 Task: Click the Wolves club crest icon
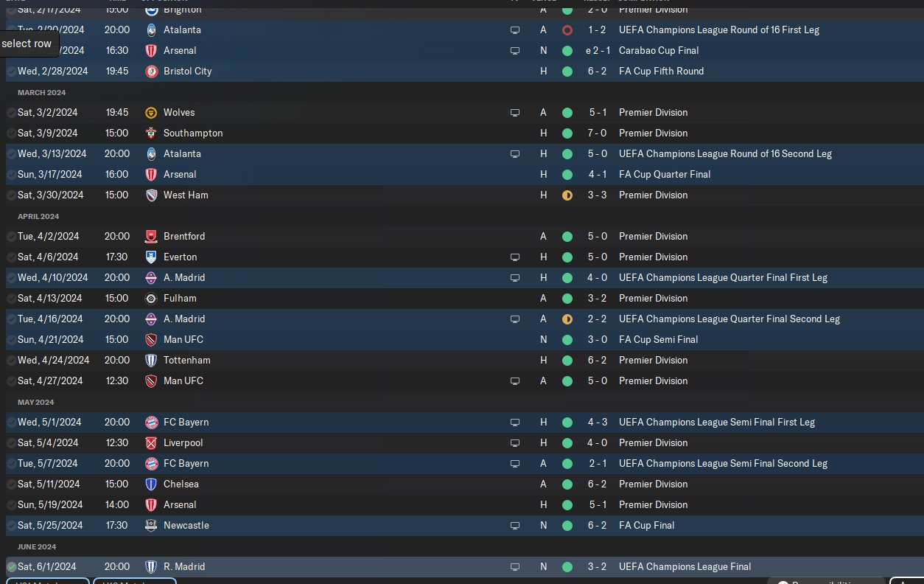point(151,113)
